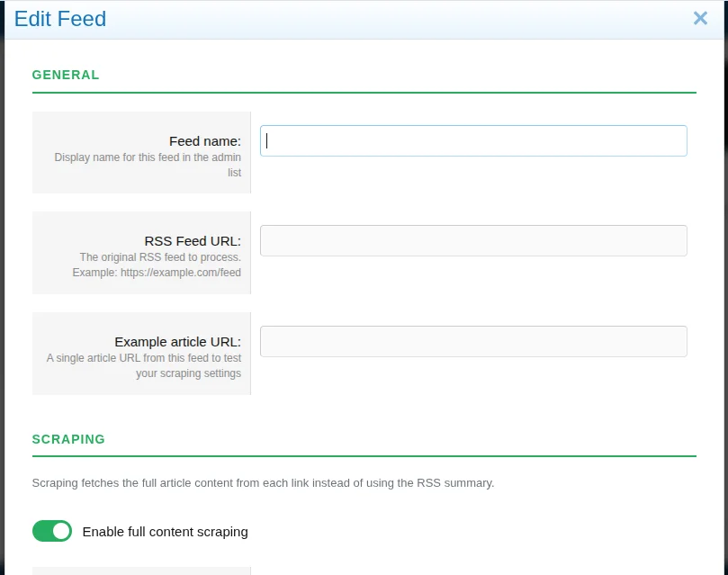Click the 'Edit Feed' dialog title
Viewport: 728px width, 575px height.
[60, 19]
